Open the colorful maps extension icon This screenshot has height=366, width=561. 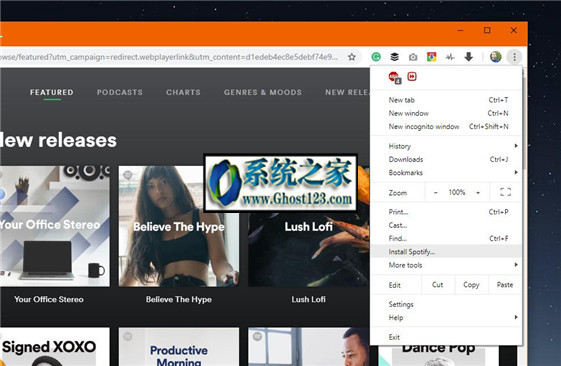coord(431,57)
